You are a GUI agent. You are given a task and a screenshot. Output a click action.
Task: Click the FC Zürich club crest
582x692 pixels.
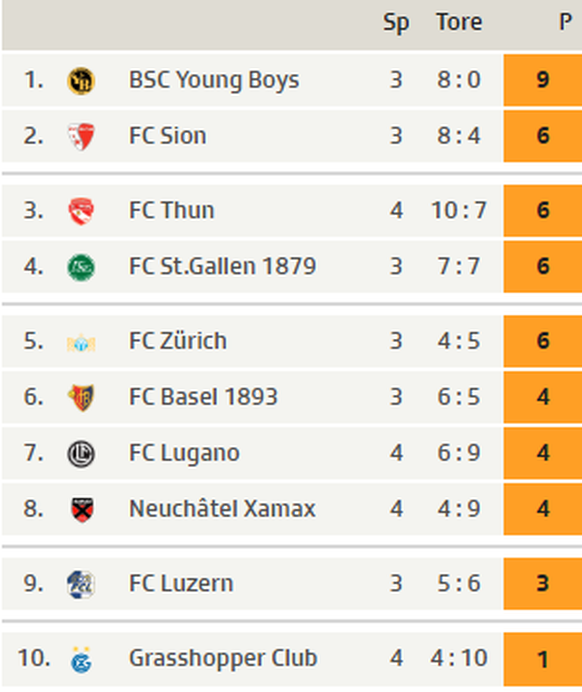tap(81, 342)
